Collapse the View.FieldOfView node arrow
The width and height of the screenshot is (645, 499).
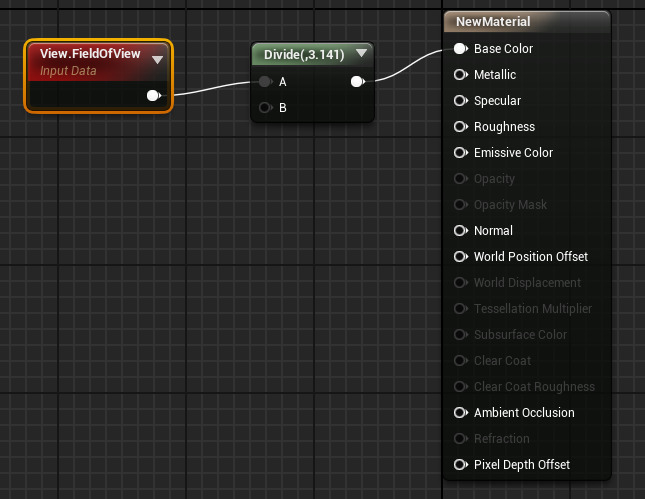click(157, 60)
